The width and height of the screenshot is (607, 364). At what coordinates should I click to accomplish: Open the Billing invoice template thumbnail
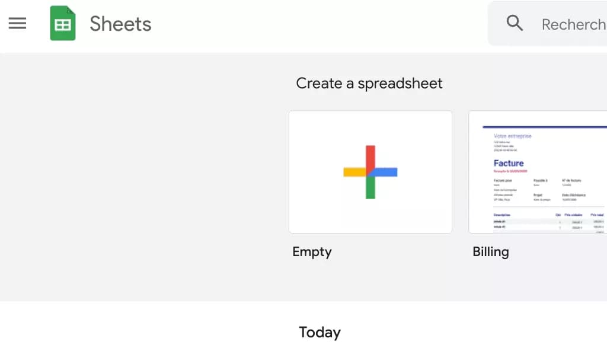click(538, 172)
